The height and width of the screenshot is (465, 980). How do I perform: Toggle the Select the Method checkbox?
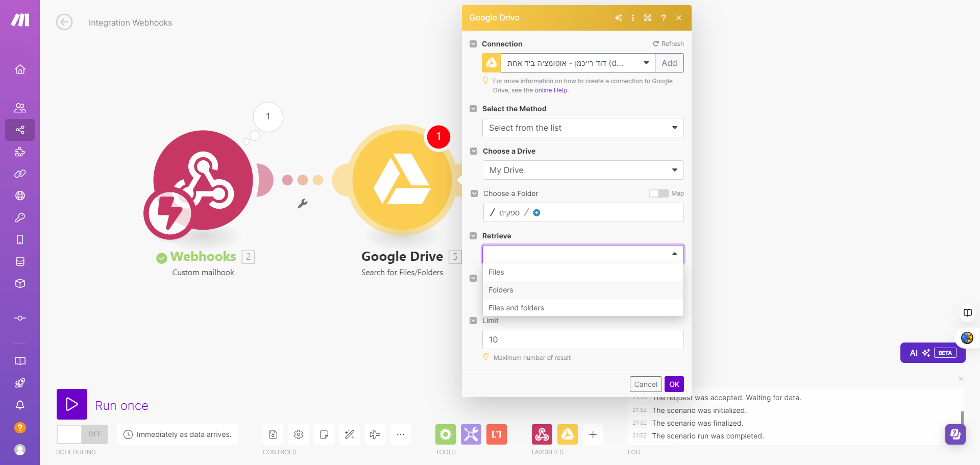coord(473,109)
